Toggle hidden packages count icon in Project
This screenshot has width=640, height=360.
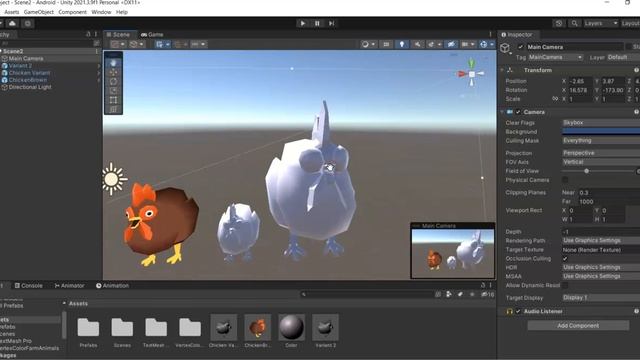coord(488,294)
